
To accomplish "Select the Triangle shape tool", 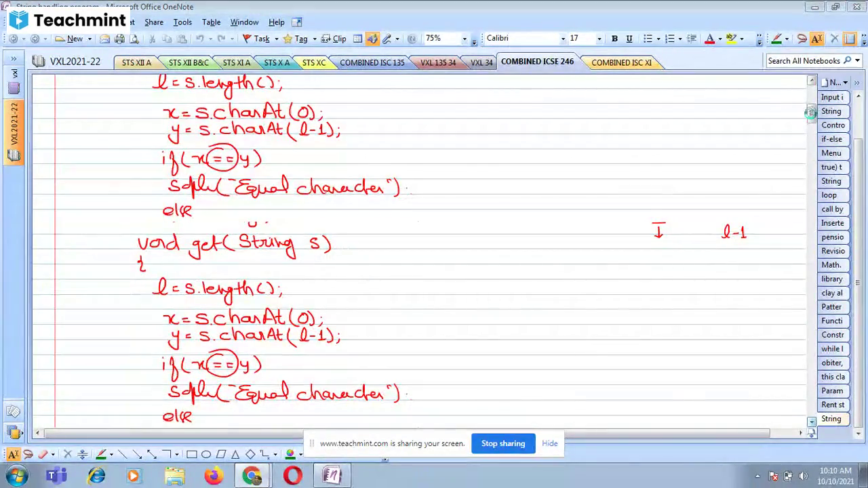I will click(235, 454).
